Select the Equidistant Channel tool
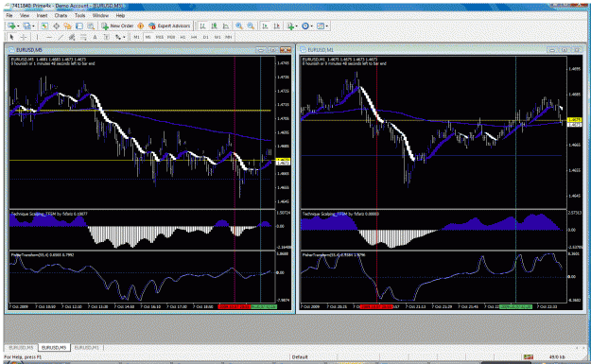The height and width of the screenshot is (364, 591). point(72,37)
